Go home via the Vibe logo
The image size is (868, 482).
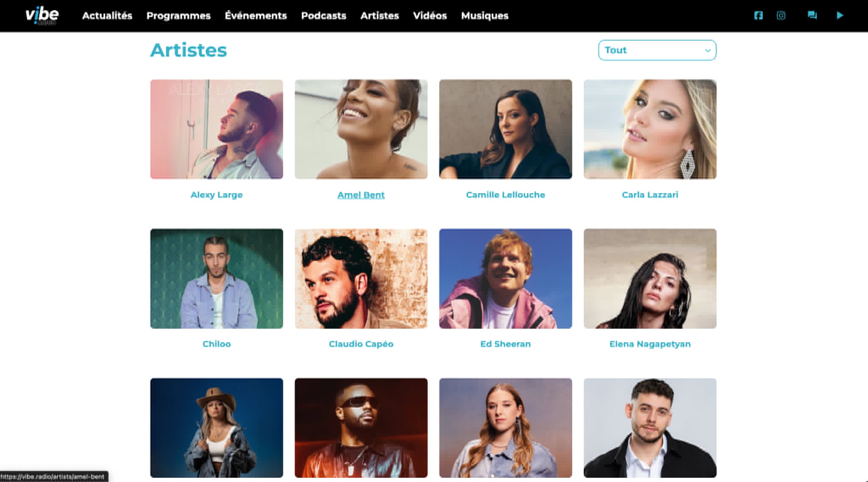coord(42,16)
